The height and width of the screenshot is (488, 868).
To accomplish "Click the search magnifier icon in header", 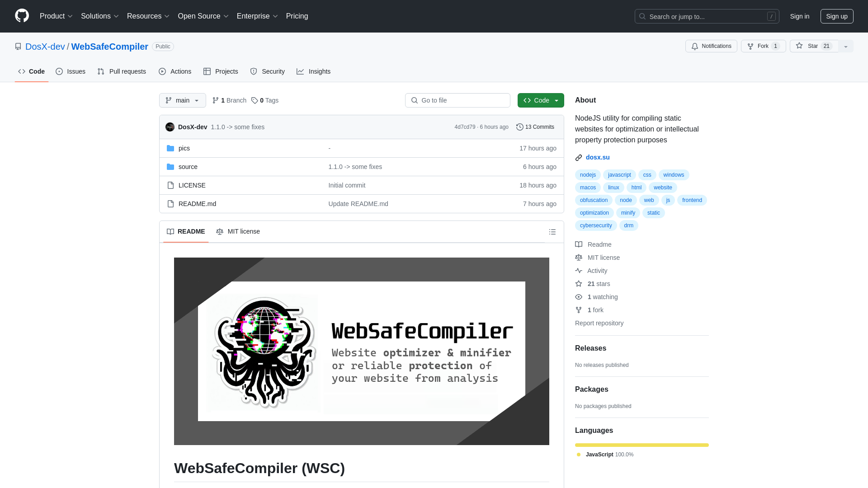I will tap(642, 16).
